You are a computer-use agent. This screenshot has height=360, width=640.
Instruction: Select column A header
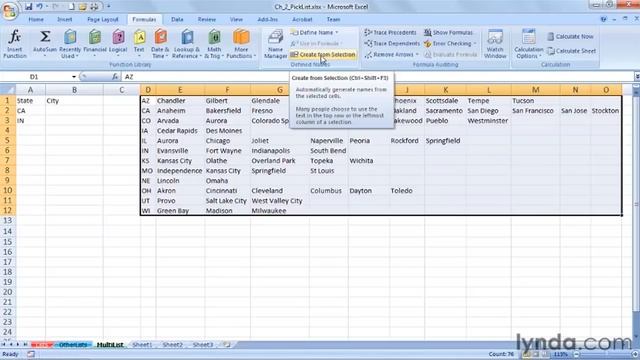[30, 90]
